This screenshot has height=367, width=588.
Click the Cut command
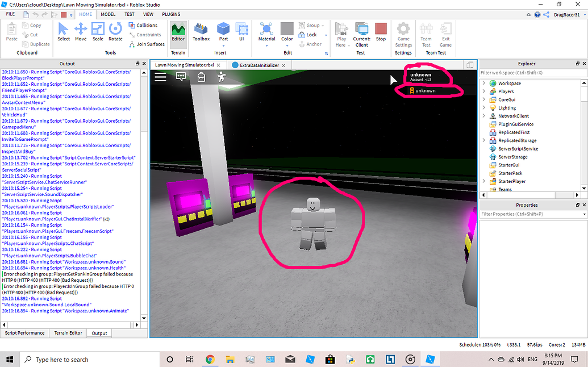(x=30, y=35)
